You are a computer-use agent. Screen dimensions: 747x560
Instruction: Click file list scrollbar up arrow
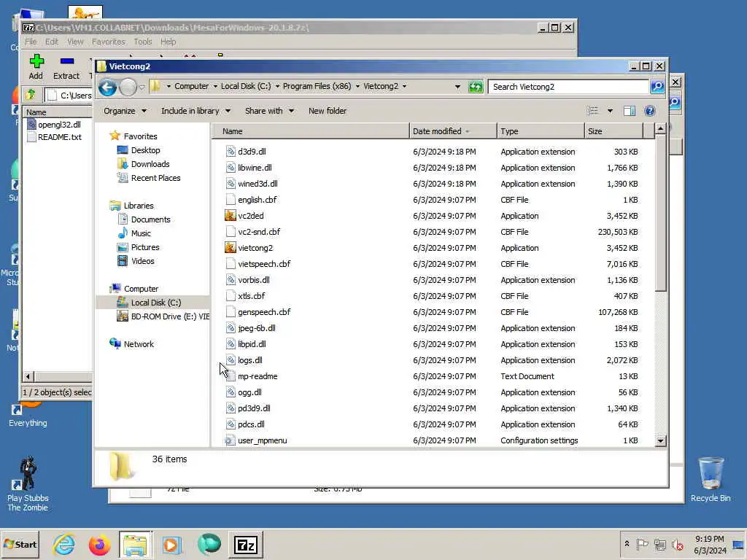click(x=660, y=128)
